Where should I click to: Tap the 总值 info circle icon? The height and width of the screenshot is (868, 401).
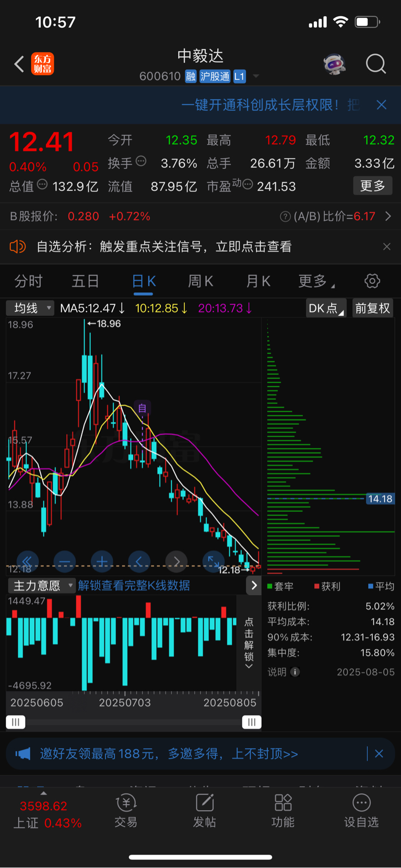(42, 184)
